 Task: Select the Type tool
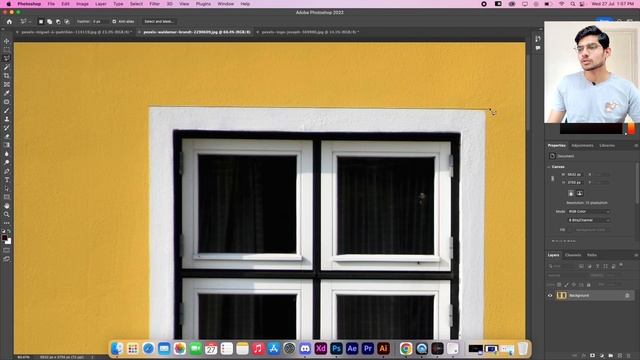[7, 180]
